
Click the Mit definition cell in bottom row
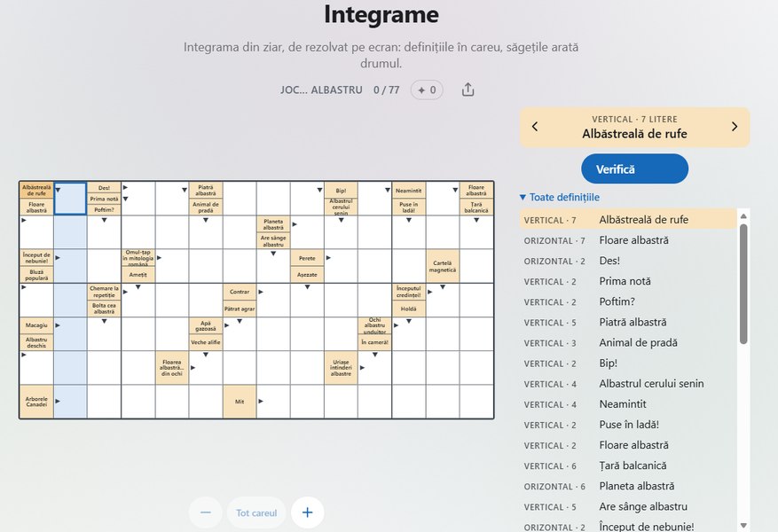click(240, 402)
